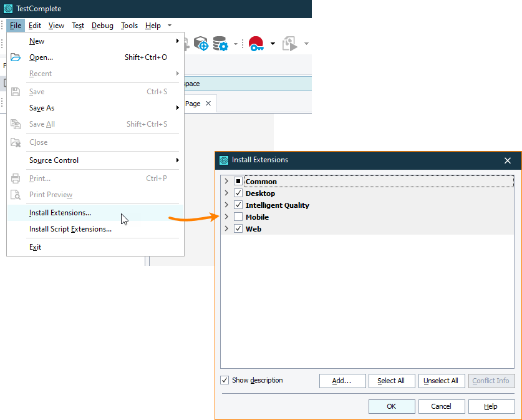The height and width of the screenshot is (420, 522).
Task: Open the Debug menu
Action: point(102,26)
